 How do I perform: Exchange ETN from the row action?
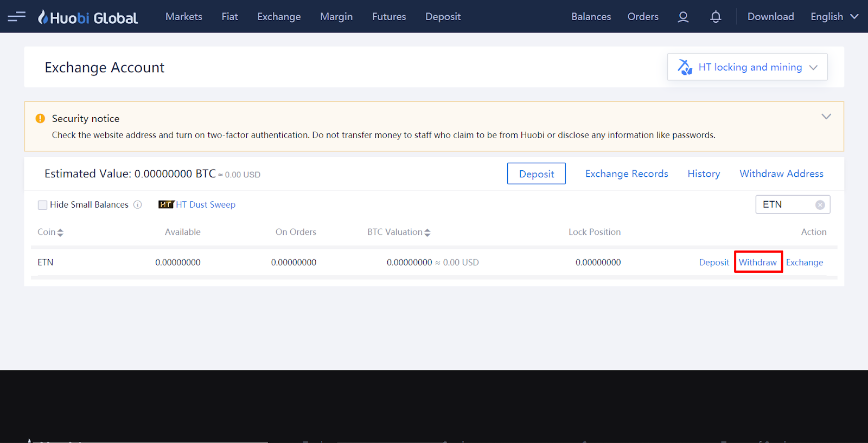click(x=805, y=262)
